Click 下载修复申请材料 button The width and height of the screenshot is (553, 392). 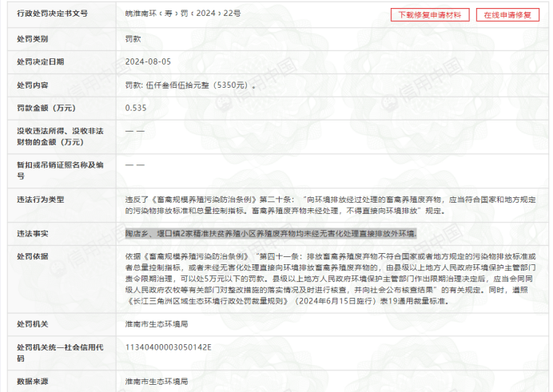click(430, 15)
